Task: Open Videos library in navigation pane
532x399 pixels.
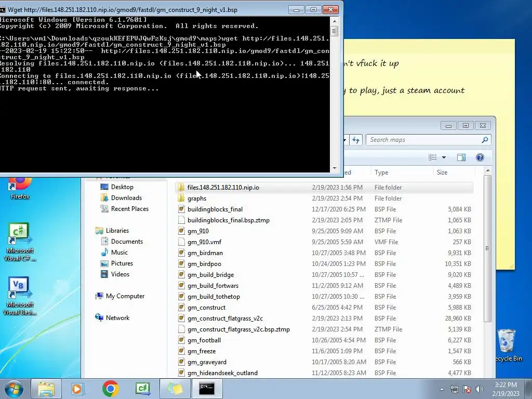Action: [x=115, y=274]
